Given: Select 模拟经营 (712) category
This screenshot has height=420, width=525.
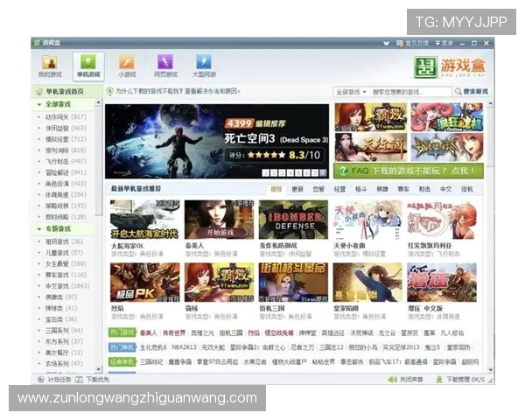Looking at the screenshot, I should pos(66,139).
